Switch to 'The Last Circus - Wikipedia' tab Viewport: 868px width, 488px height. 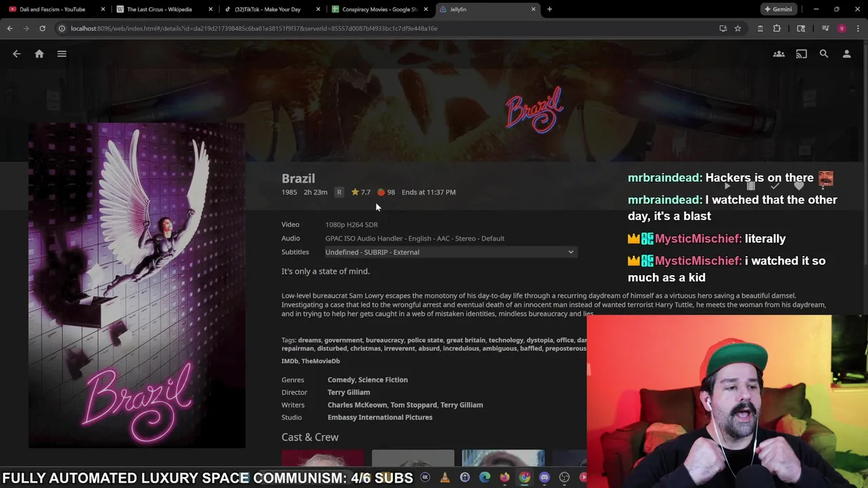pyautogui.click(x=159, y=9)
